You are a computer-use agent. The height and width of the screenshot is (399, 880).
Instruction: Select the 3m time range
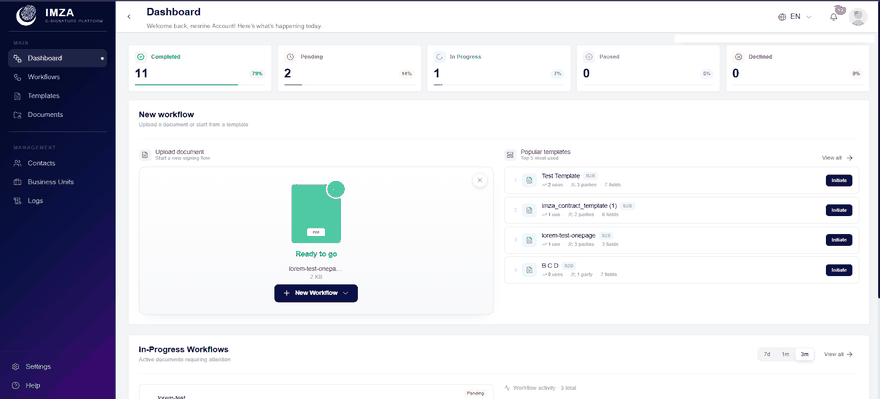click(x=805, y=354)
